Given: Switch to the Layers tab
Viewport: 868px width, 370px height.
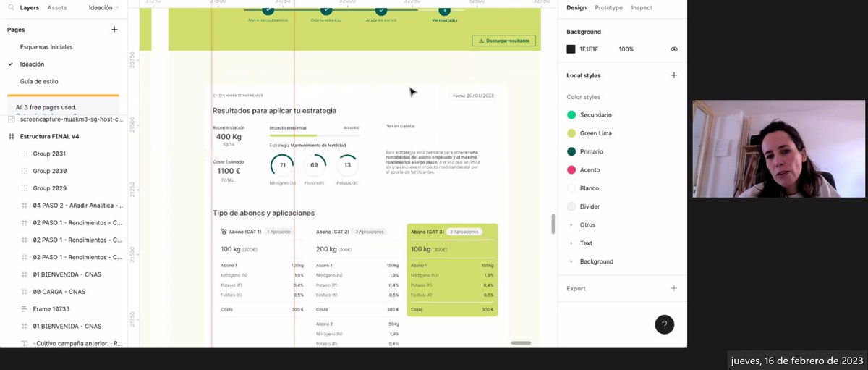Looking at the screenshot, I should click(30, 8).
